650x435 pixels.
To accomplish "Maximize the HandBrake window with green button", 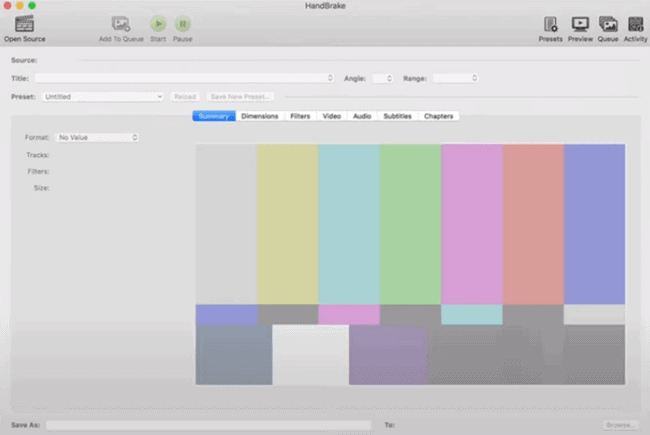I will point(32,6).
